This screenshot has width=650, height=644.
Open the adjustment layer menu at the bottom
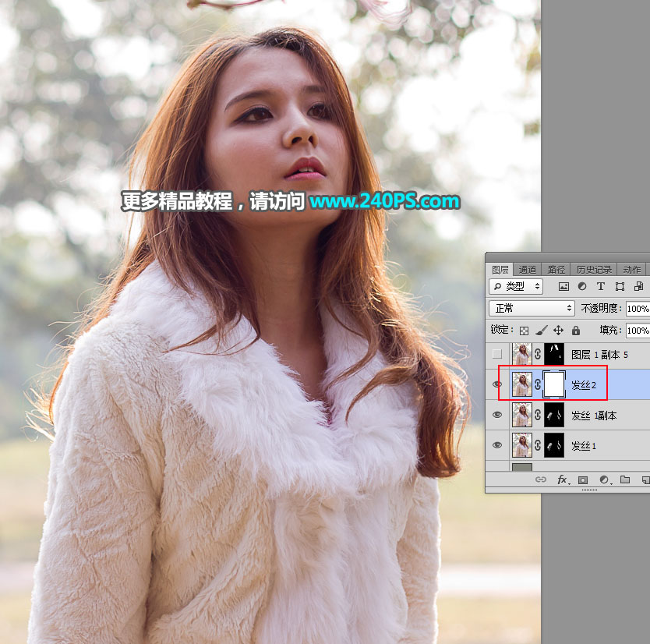tap(604, 480)
